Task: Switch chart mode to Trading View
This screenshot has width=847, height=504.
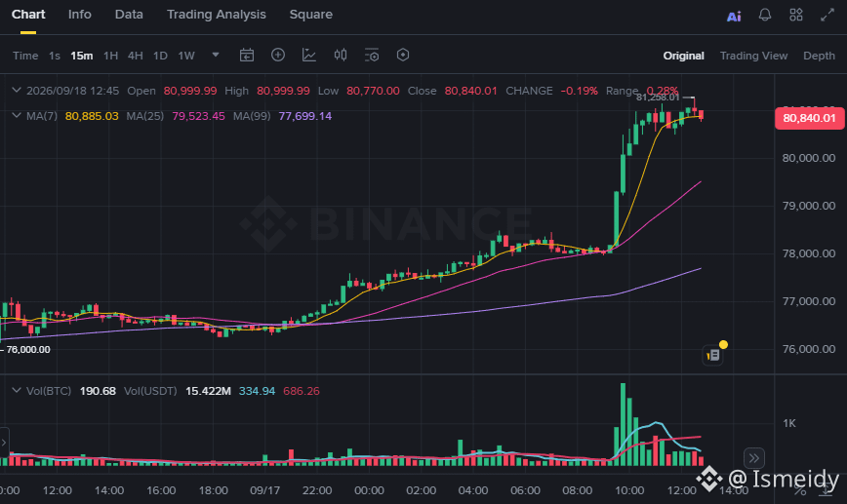Action: point(753,56)
